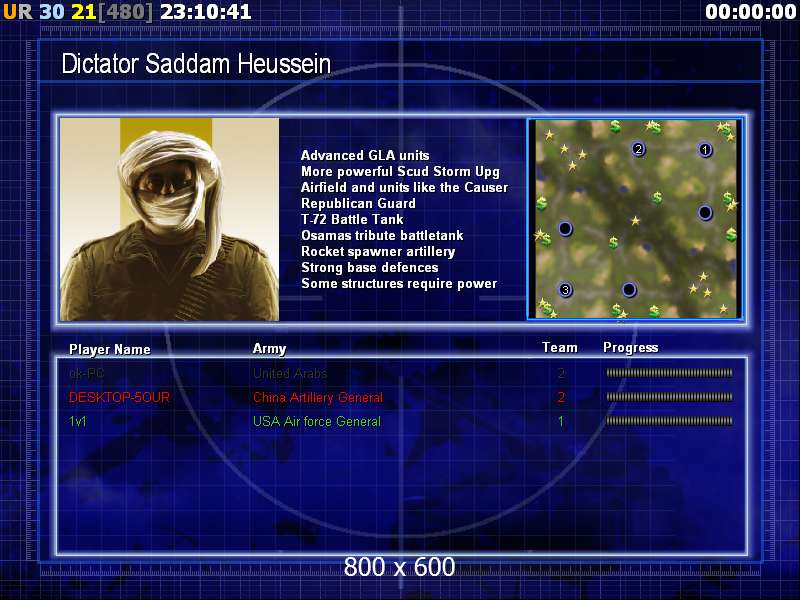The height and width of the screenshot is (600, 800).
Task: Click the 'T-72 Battle Tank' line
Action: click(352, 219)
